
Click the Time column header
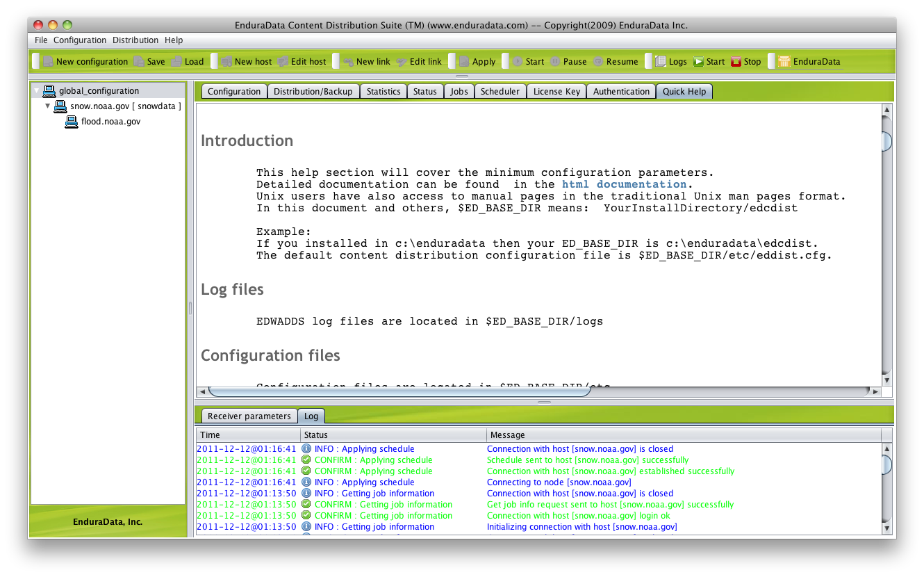click(x=248, y=435)
